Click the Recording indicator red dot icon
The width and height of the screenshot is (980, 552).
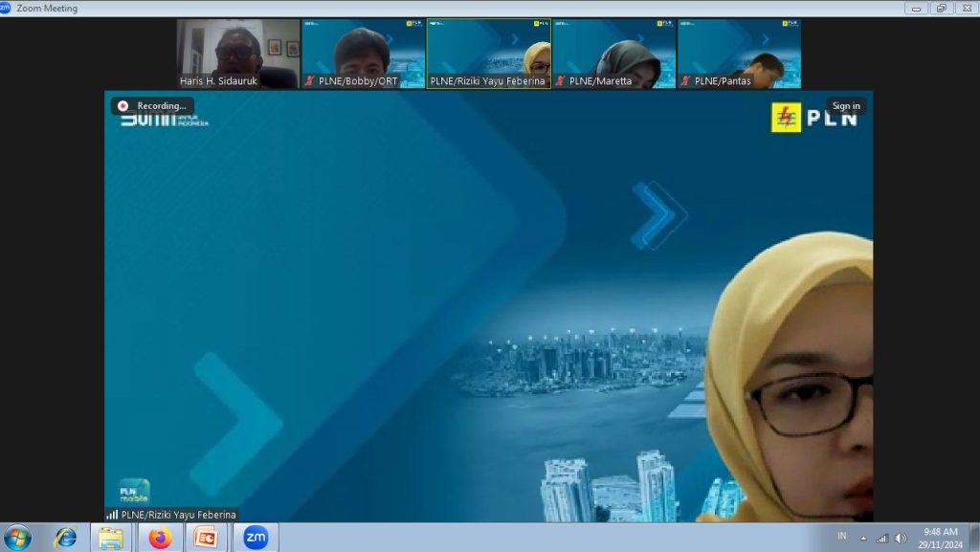coord(122,106)
